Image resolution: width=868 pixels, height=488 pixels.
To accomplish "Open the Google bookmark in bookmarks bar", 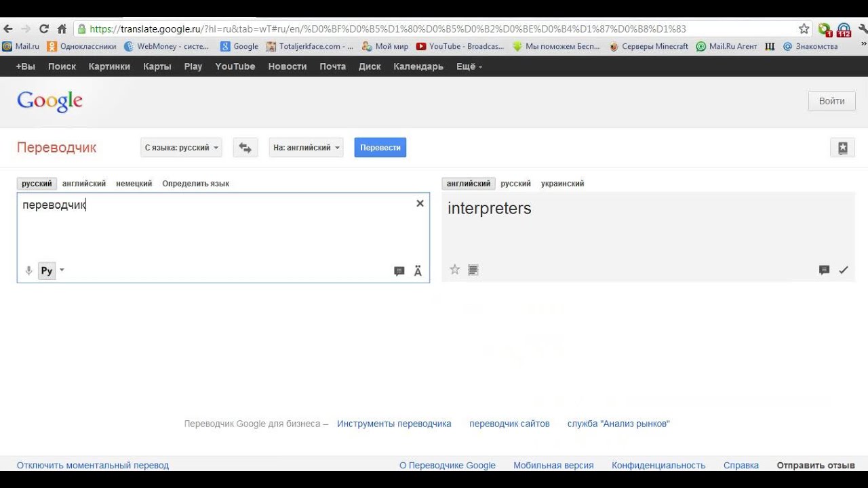I will coord(239,47).
